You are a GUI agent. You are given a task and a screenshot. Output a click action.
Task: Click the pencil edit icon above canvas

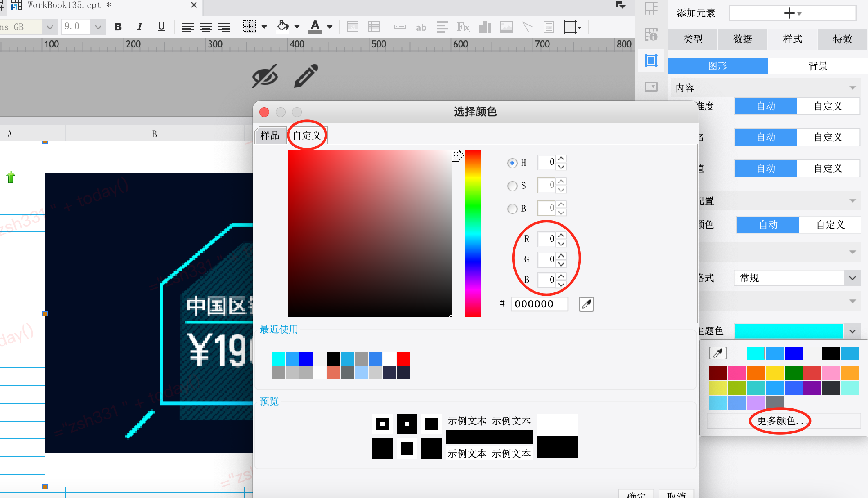(306, 76)
